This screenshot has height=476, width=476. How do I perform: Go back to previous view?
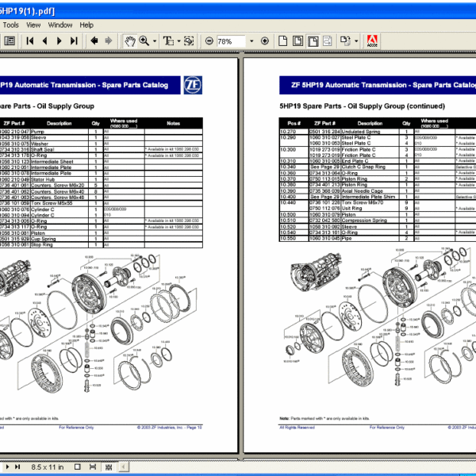coord(94,40)
